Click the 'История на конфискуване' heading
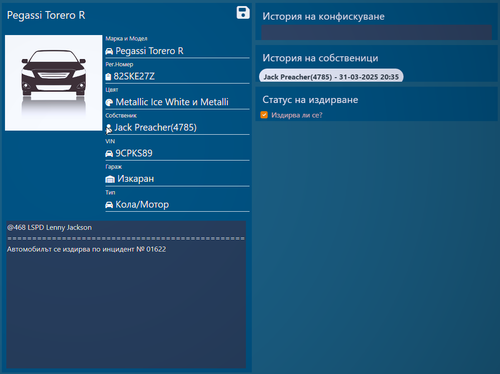The image size is (500, 374). click(x=323, y=16)
